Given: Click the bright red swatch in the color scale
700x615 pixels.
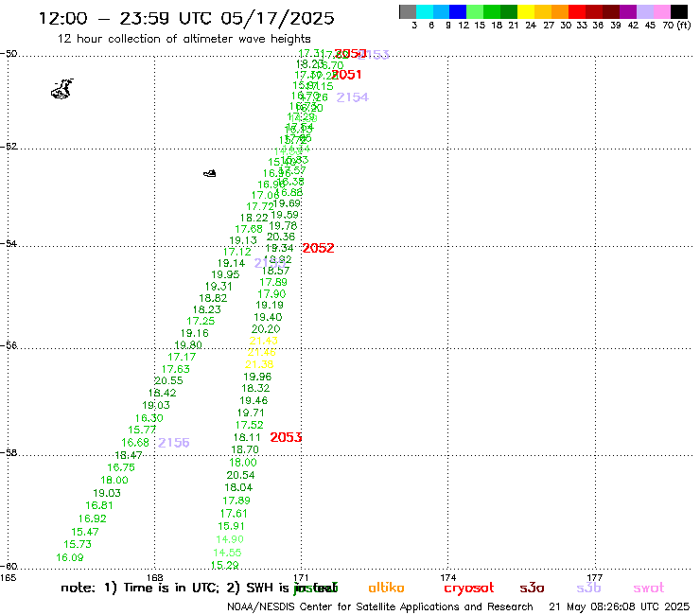Looking at the screenshot, I should [577, 11].
